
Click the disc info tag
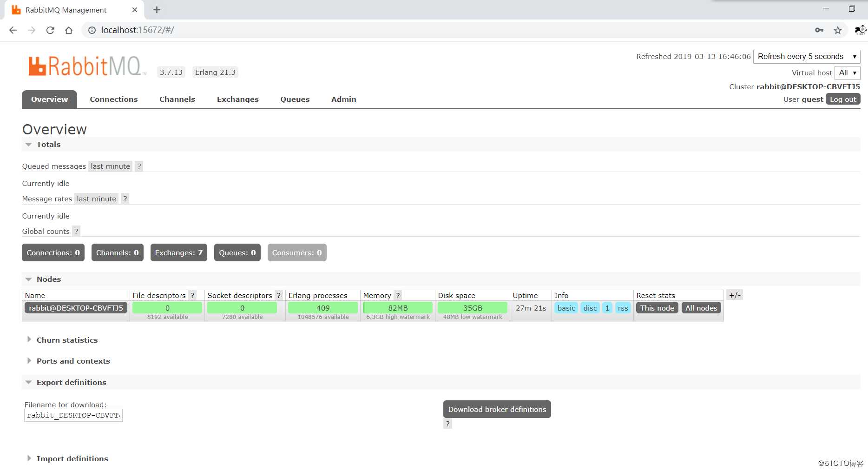click(590, 308)
